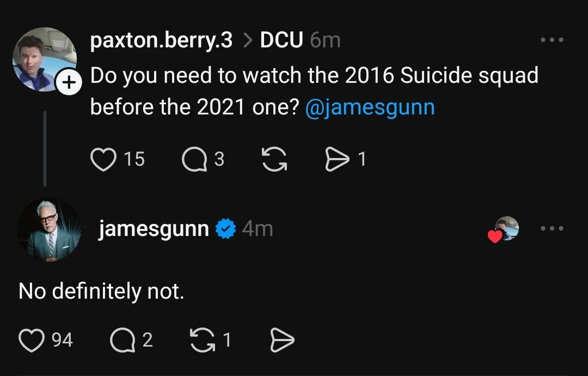View jamesgunn's profile picture
Image resolution: width=588 pixels, height=376 pixels.
point(49,229)
